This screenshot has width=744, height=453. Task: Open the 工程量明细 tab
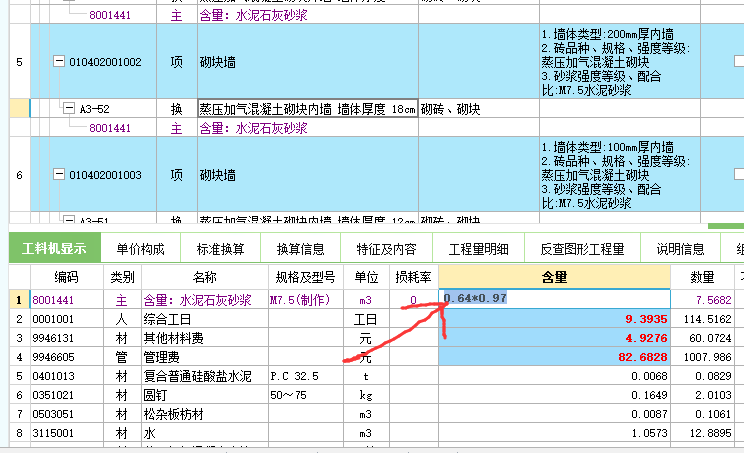(x=478, y=249)
